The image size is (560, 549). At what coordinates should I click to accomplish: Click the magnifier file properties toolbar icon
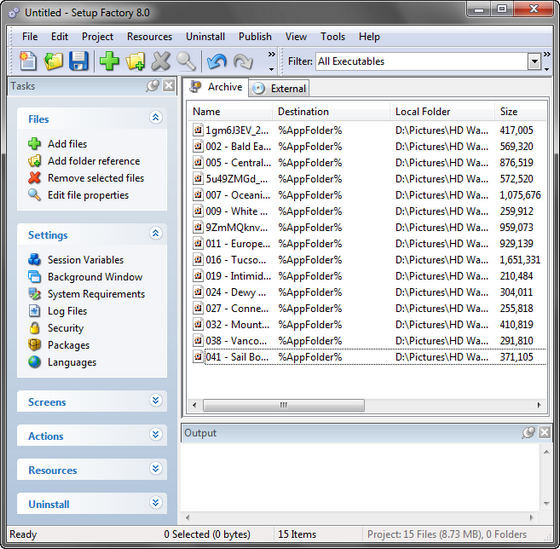click(x=186, y=61)
